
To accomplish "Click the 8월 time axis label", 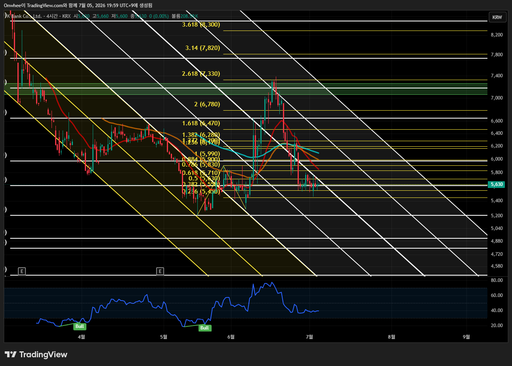I will pyautogui.click(x=392, y=337).
